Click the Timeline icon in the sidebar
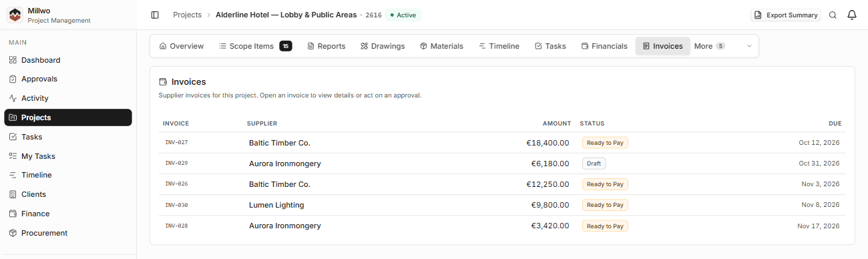The height and width of the screenshot is (259, 868). pyautogui.click(x=13, y=175)
